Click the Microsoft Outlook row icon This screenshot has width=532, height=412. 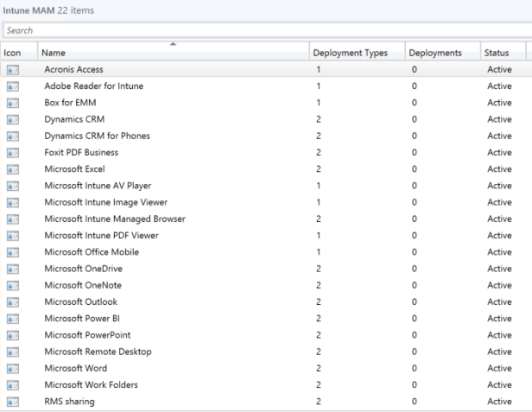tap(13, 302)
